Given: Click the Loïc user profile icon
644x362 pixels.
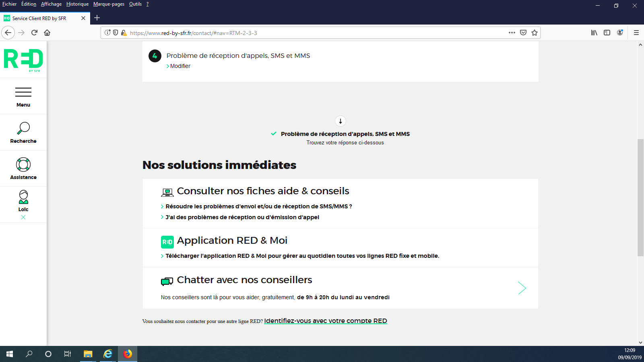Looking at the screenshot, I should pos(23,197).
